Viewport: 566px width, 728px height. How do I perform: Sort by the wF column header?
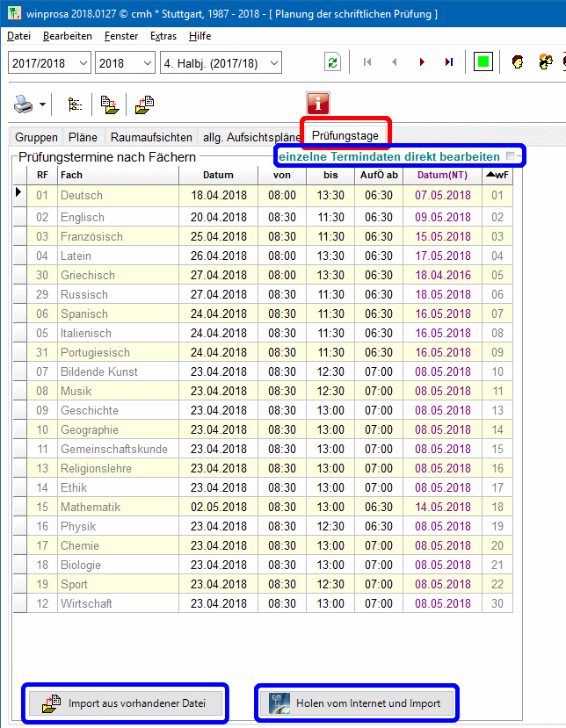497,175
